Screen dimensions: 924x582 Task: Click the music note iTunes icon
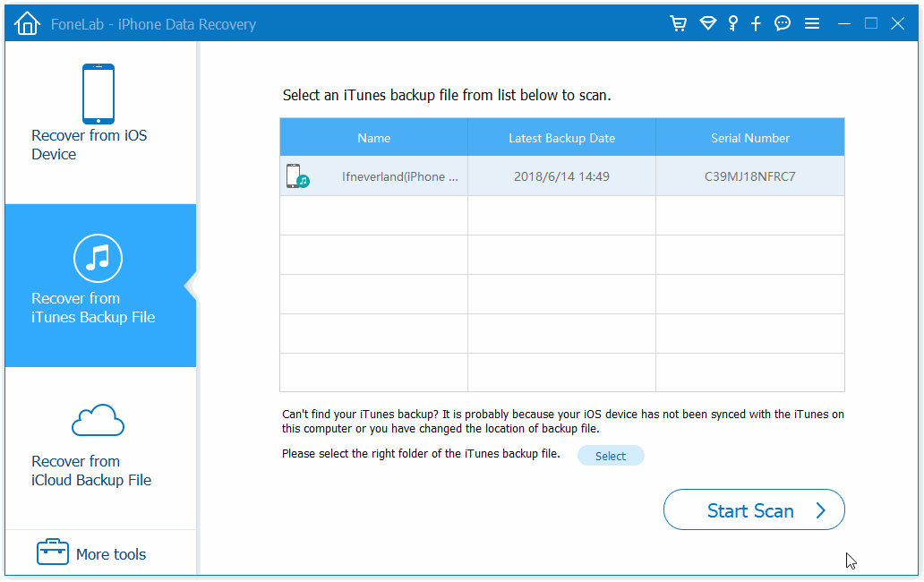[98, 258]
